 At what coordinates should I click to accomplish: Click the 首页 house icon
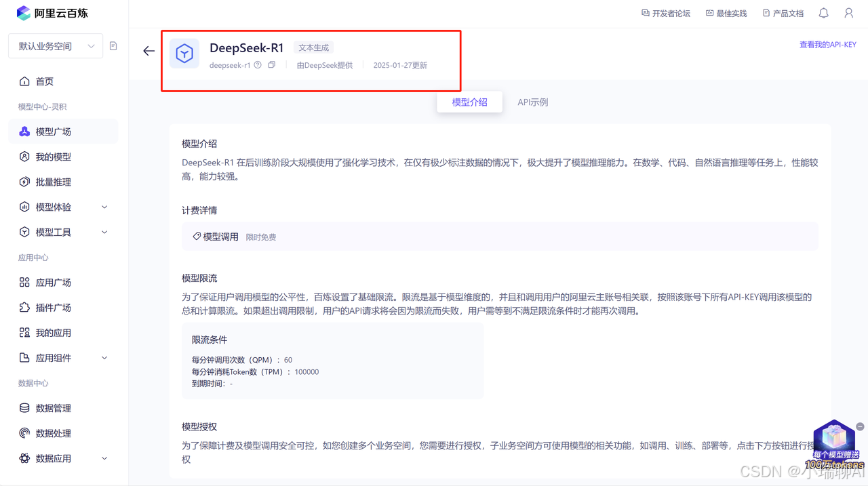point(24,81)
